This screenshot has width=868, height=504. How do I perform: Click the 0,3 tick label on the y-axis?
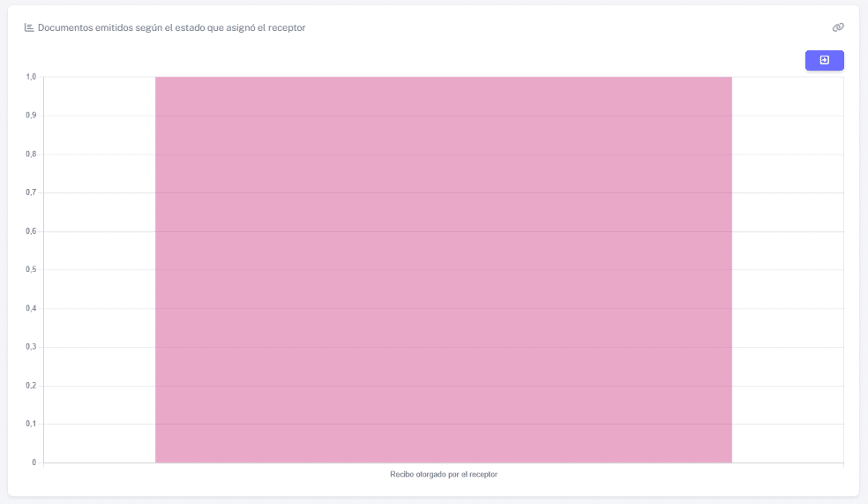31,347
